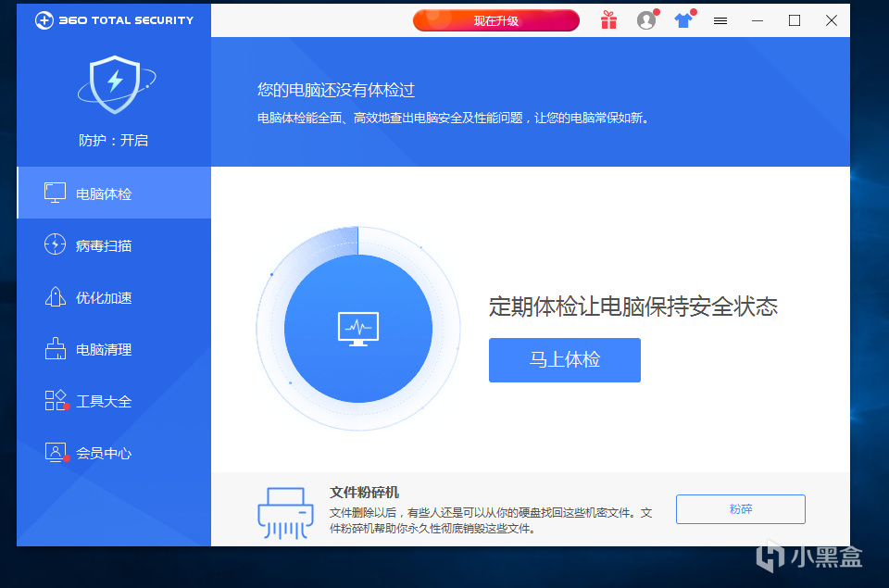The height and width of the screenshot is (588, 889).
Task: Click the broom icon for 电脑清理
Action: (55, 349)
